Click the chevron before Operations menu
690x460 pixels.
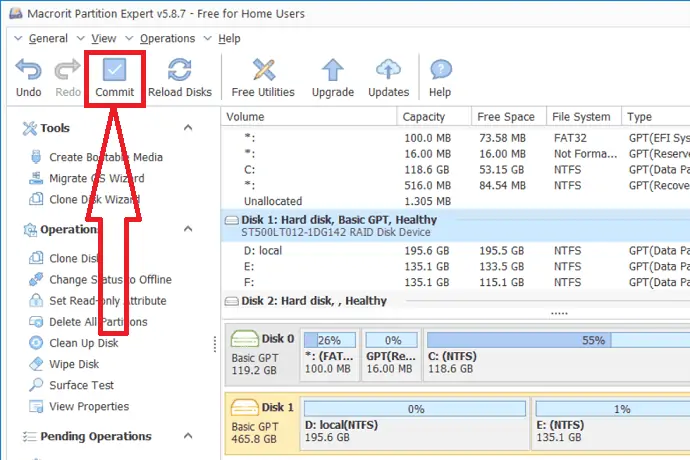click(129, 38)
